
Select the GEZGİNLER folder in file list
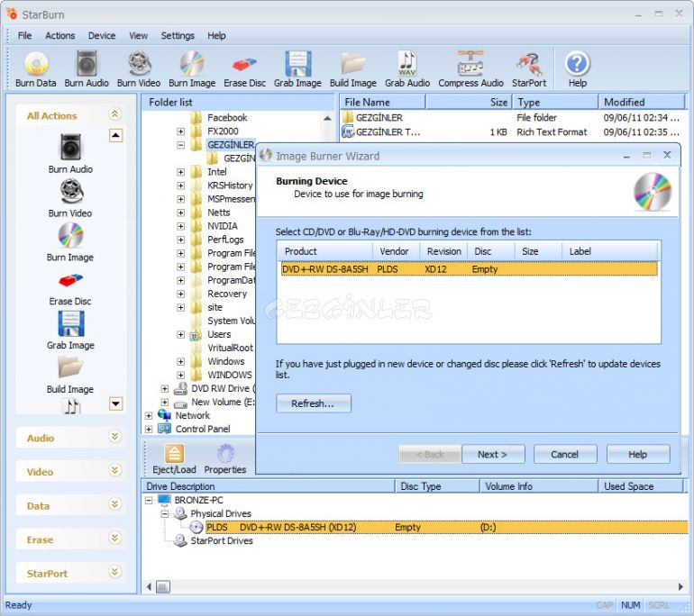click(379, 118)
